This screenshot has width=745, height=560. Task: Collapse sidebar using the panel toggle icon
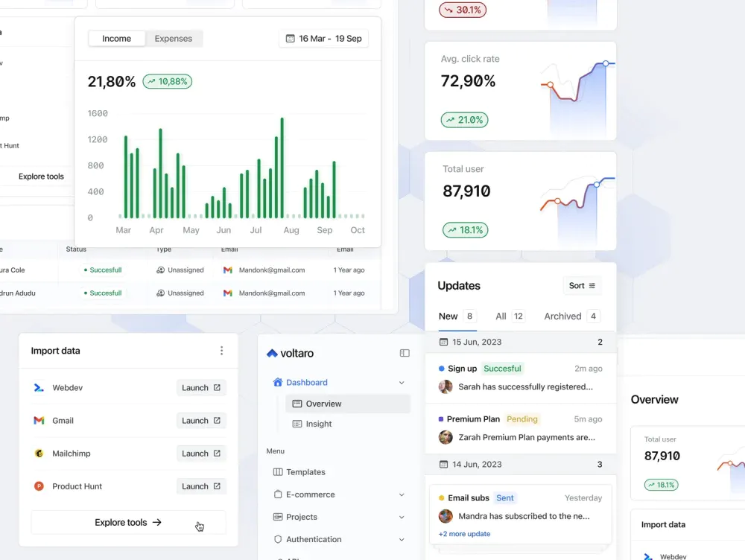tap(405, 353)
